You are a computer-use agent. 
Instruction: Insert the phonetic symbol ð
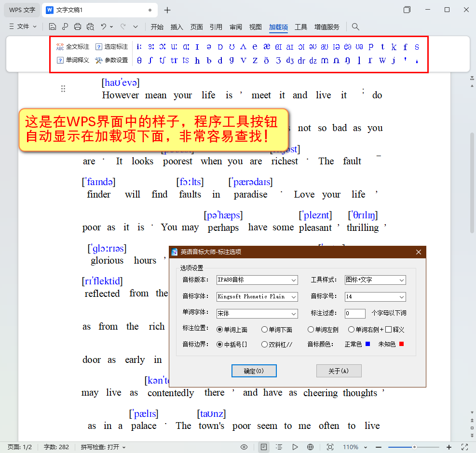pos(267,60)
